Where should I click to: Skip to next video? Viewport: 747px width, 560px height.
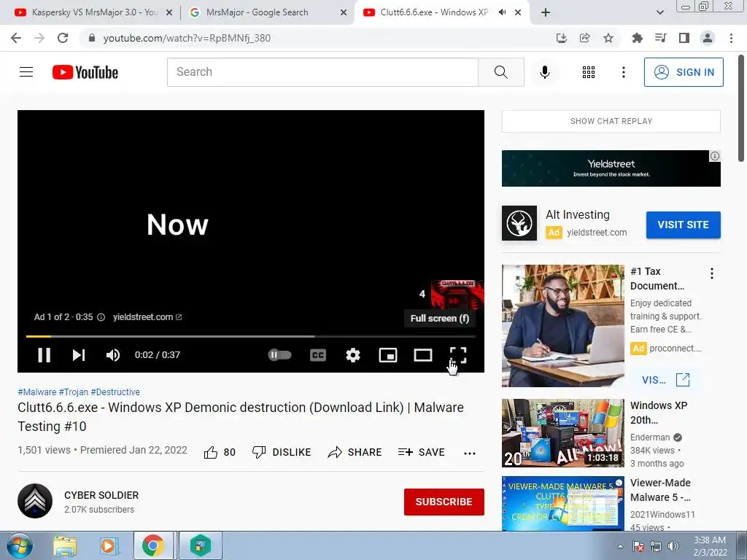[x=79, y=355]
